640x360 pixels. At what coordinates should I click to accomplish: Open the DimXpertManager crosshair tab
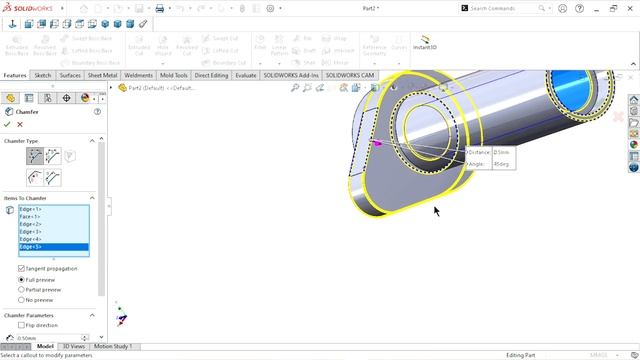pyautogui.click(x=66, y=98)
